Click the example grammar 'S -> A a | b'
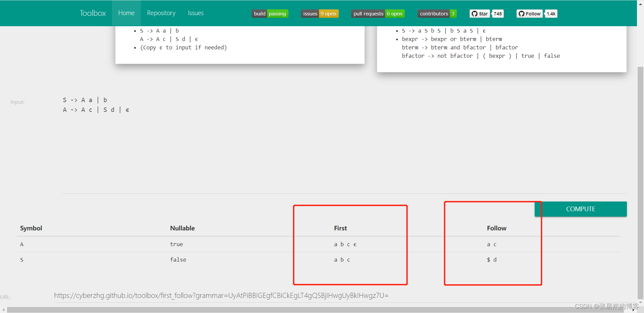The width and height of the screenshot is (644, 313). click(x=159, y=31)
